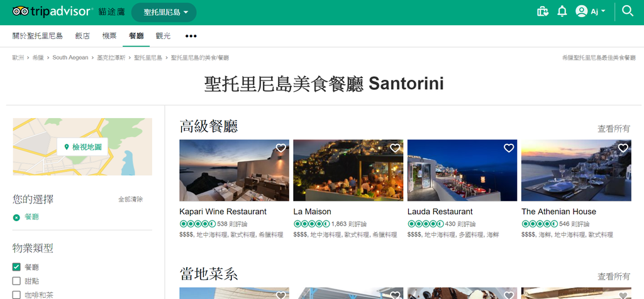The height and width of the screenshot is (299, 644).
Task: Click 全部清除 to clear selections
Action: pyautogui.click(x=131, y=199)
